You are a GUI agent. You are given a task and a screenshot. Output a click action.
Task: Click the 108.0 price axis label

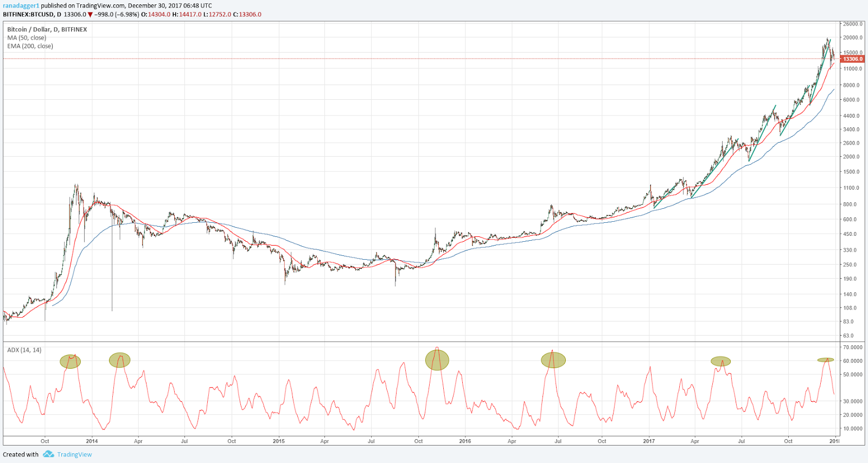point(850,308)
